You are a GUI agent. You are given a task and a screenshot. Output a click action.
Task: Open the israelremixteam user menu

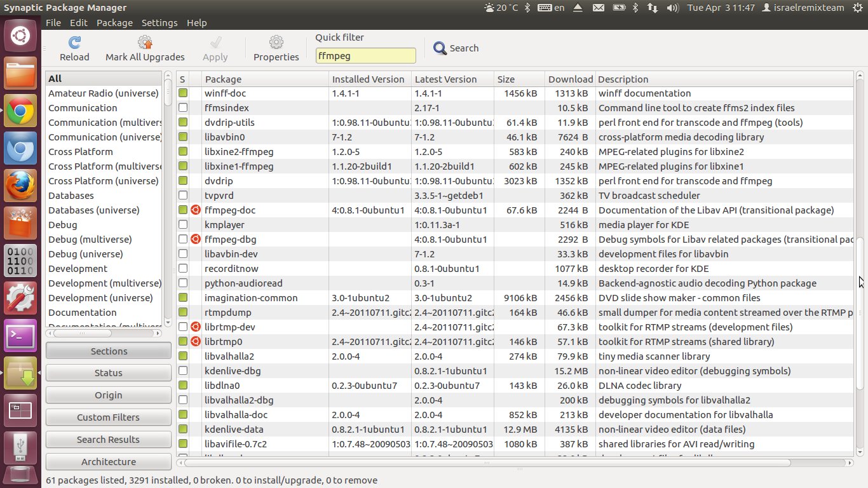[x=803, y=8]
